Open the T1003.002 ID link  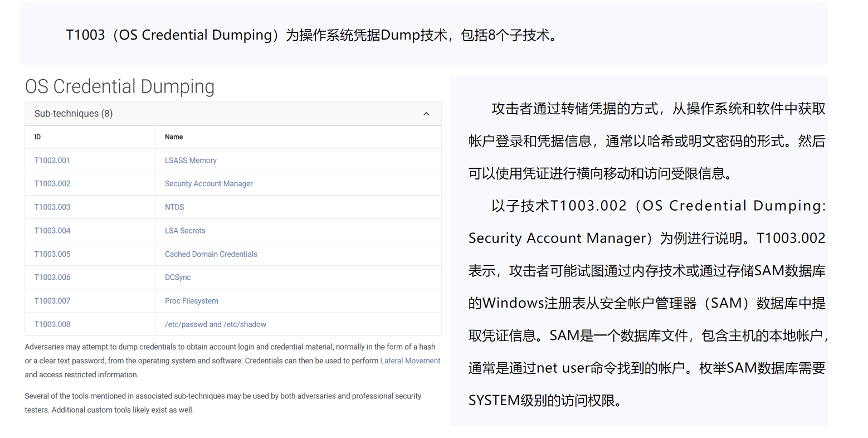point(52,184)
